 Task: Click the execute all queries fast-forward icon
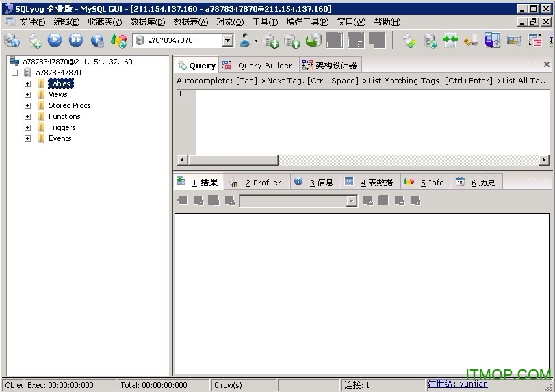(x=76, y=40)
